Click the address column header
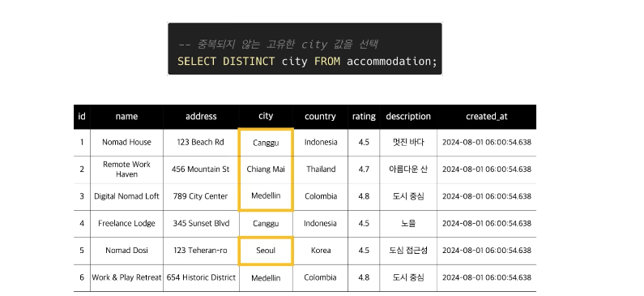 201,116
